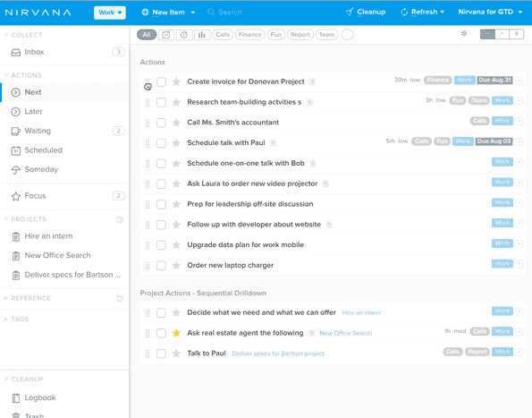Click the empty round filter pill

coord(347,35)
